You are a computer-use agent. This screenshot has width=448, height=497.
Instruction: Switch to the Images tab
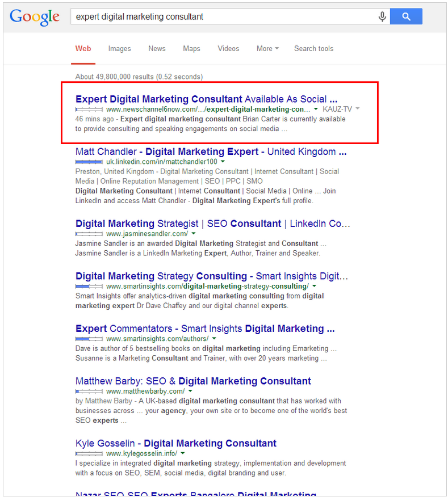tap(119, 49)
